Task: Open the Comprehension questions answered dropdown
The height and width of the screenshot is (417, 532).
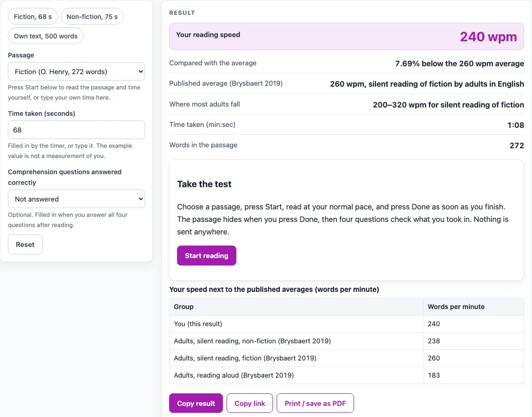Action: click(76, 199)
